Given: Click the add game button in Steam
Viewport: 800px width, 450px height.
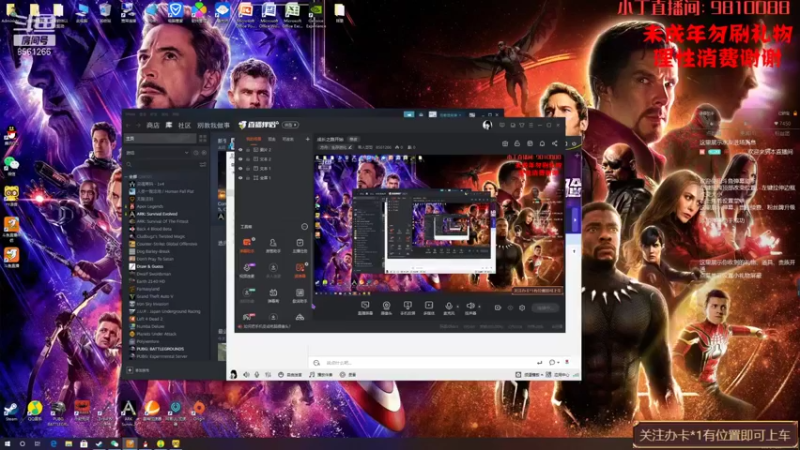Looking at the screenshot, I should pyautogui.click(x=139, y=370).
